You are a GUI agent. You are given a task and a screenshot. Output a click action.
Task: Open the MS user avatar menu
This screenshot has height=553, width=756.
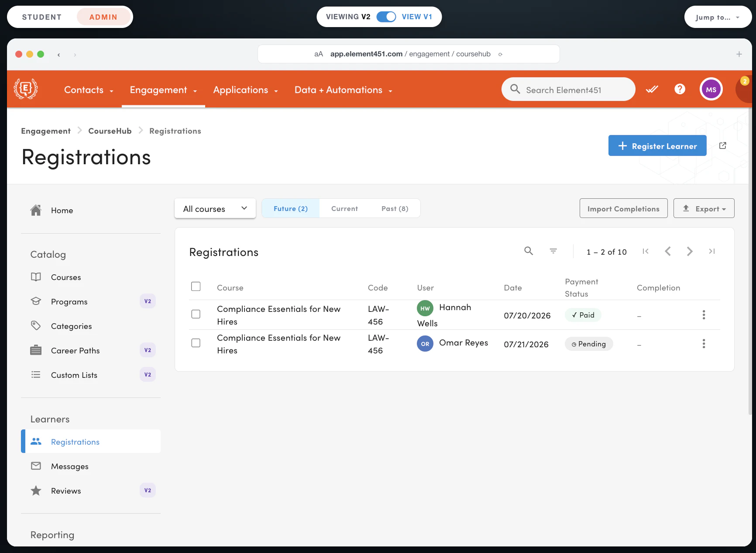(x=711, y=89)
